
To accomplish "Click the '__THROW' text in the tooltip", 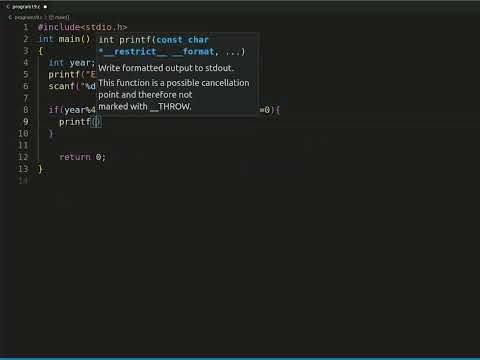I will coord(170,107).
